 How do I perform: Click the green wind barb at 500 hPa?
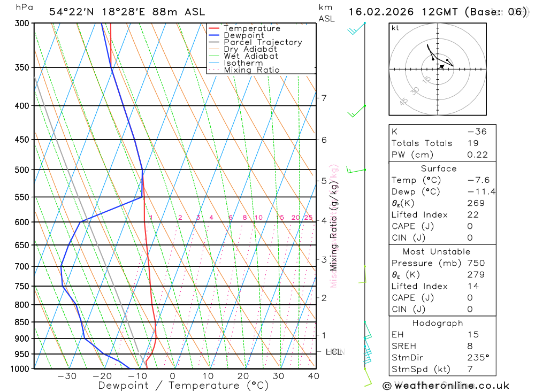[356, 170]
